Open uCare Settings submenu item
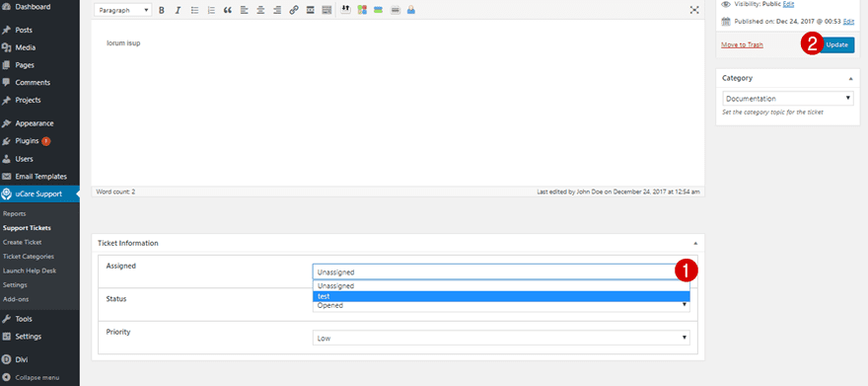868x386 pixels. (15, 284)
